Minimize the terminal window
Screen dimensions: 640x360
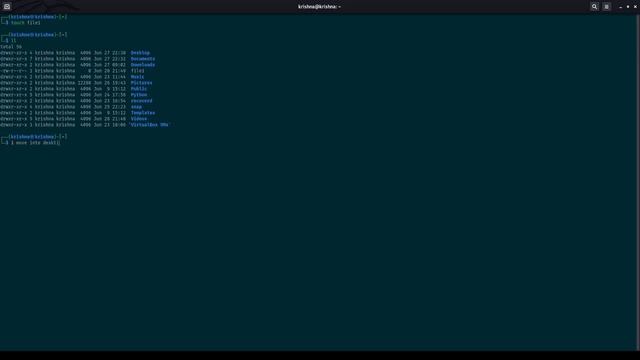click(x=620, y=7)
